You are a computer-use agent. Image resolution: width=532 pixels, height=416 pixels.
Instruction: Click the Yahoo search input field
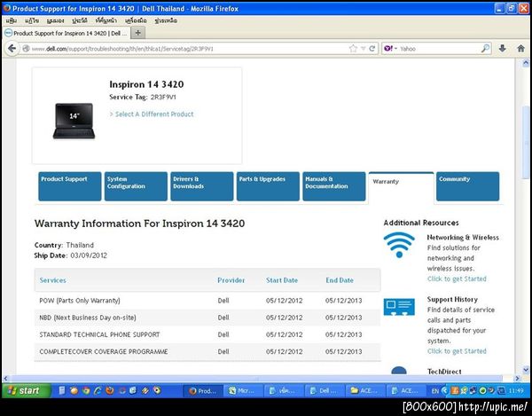pyautogui.click(x=440, y=49)
